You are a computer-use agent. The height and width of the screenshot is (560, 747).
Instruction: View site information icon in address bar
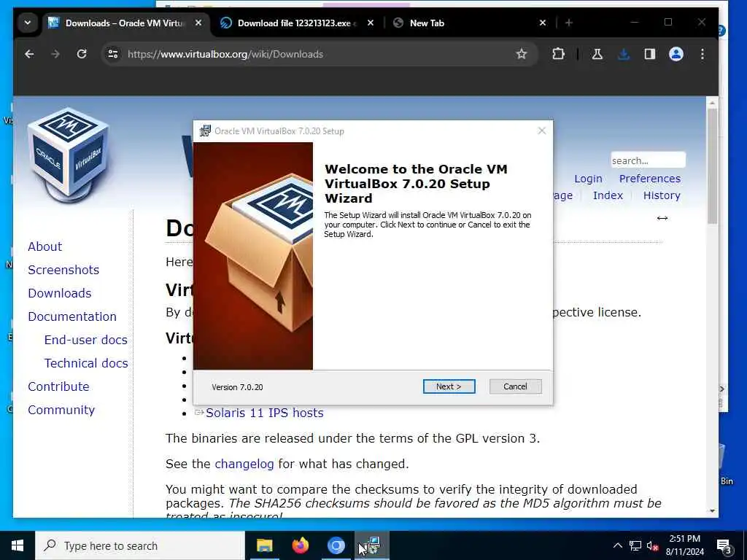pos(113,54)
